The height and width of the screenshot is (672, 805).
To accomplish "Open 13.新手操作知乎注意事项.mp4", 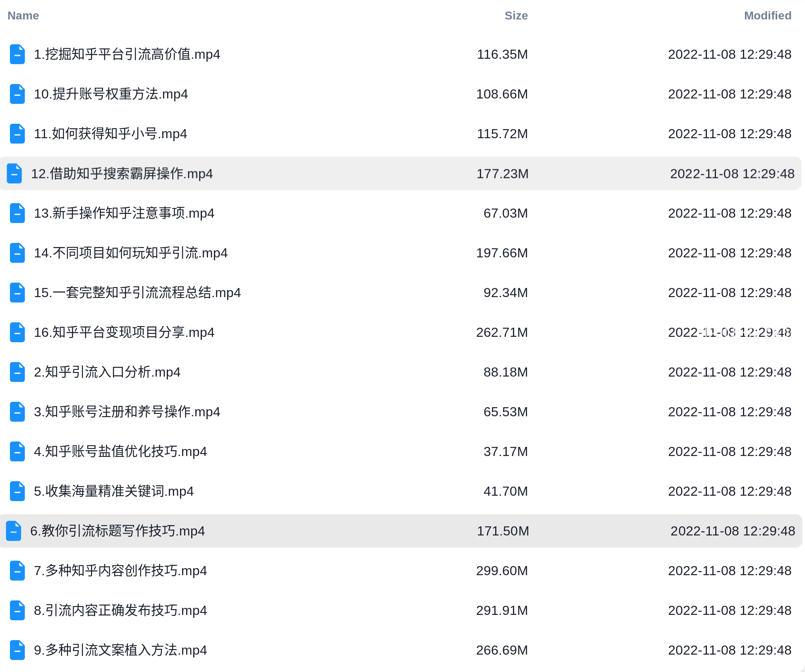I will (x=124, y=213).
